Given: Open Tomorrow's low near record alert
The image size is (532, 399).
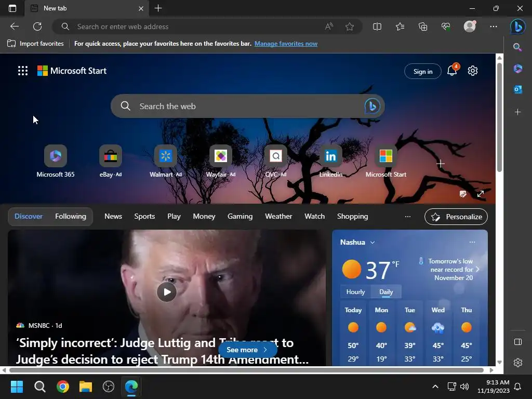Looking at the screenshot, I should (x=449, y=270).
